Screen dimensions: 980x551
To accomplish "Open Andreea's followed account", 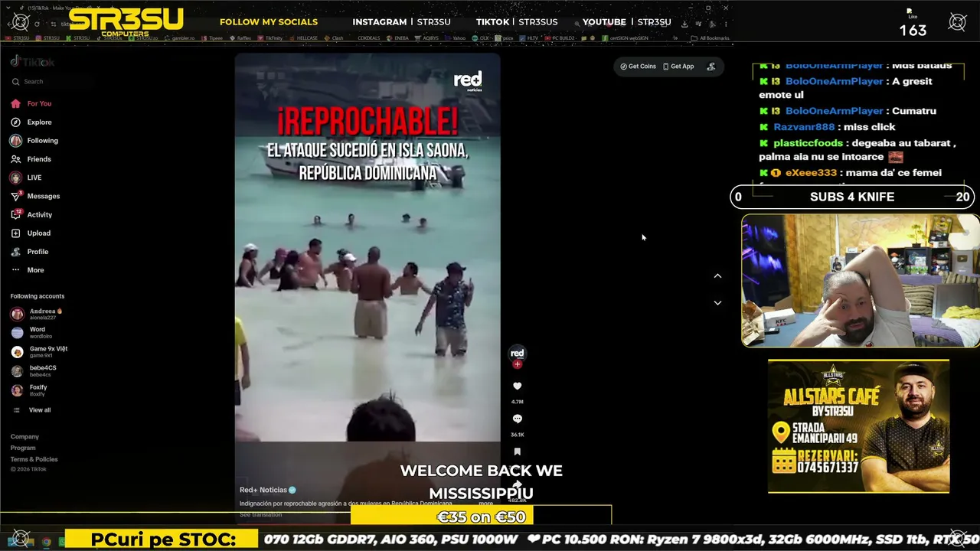I will click(37, 314).
